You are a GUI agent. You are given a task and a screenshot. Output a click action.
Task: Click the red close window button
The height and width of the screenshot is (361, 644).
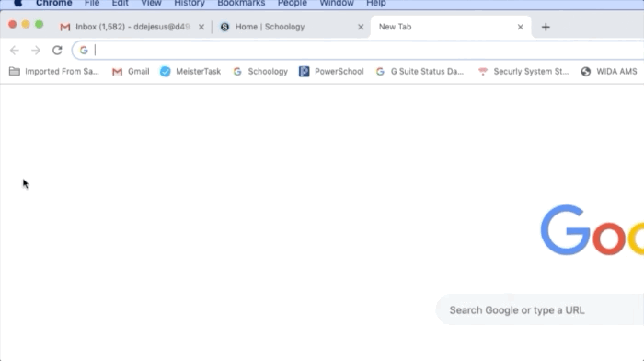[x=12, y=25]
